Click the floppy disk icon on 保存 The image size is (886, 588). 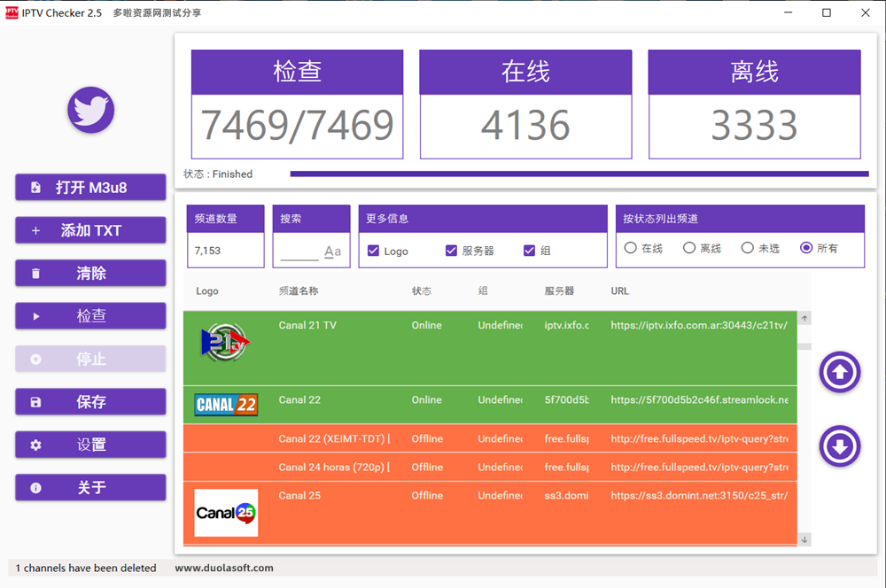[35, 402]
